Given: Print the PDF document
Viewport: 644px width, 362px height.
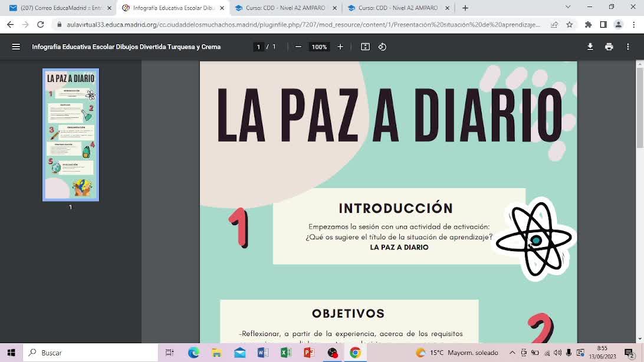Looking at the screenshot, I should 609,47.
